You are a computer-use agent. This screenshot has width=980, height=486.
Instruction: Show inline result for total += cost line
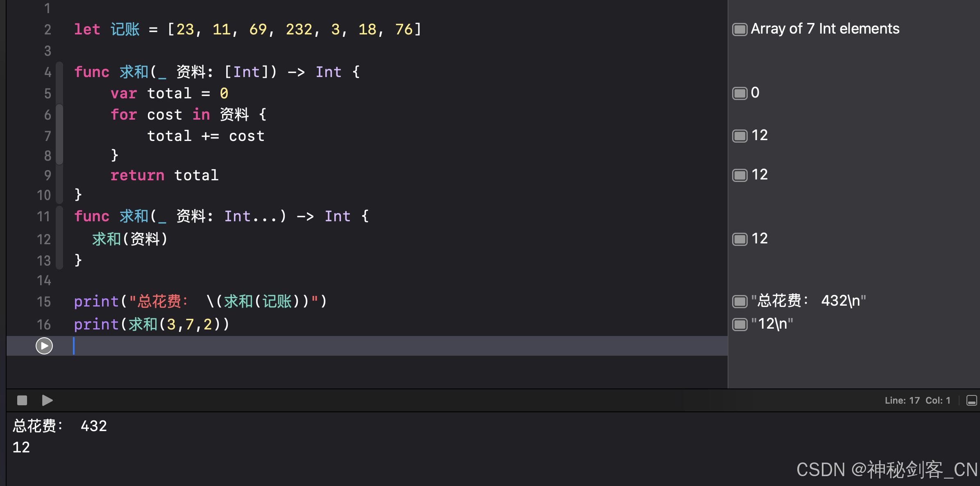tap(740, 136)
